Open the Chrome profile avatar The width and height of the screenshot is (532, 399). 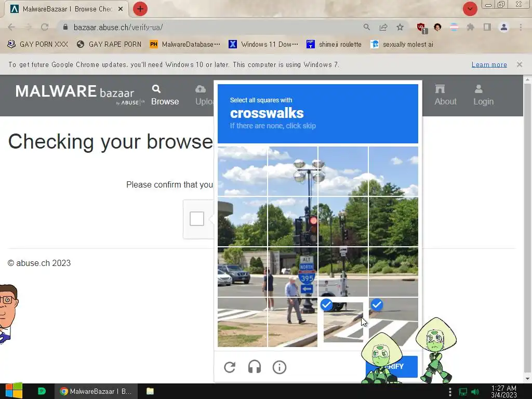tap(504, 27)
